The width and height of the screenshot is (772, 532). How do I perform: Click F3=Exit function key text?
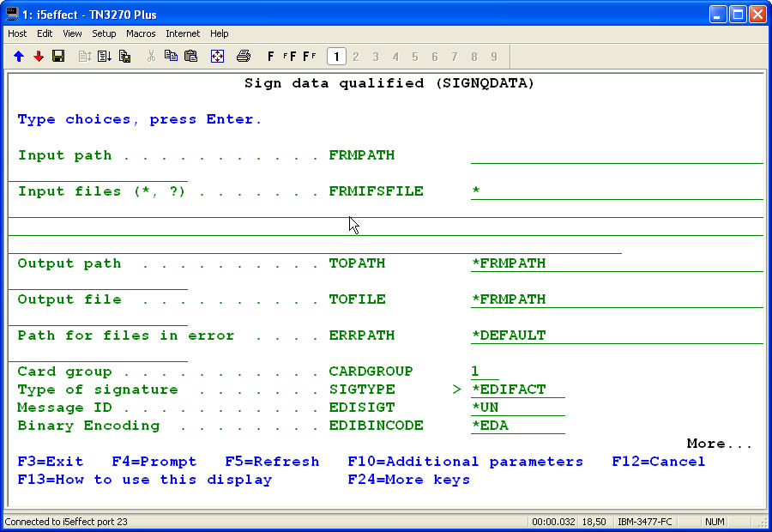click(x=51, y=462)
